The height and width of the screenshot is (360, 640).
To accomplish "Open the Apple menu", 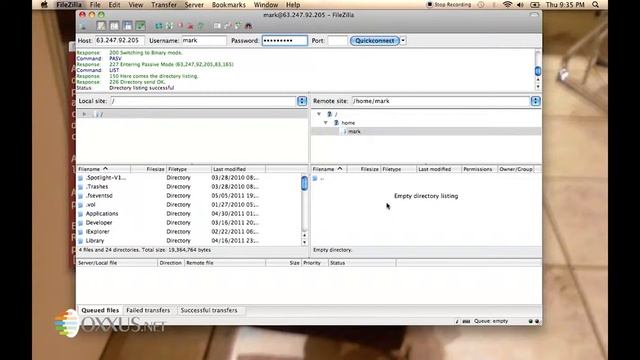I will point(44,5).
